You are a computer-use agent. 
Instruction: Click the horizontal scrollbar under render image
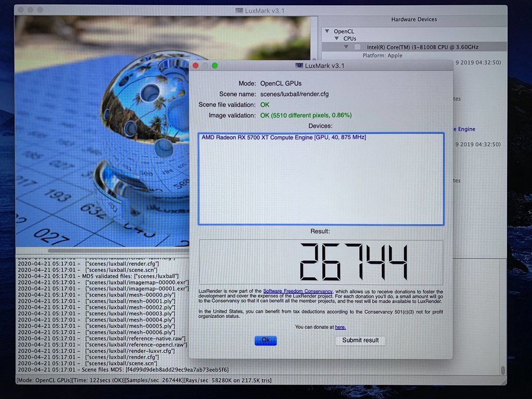(119, 251)
